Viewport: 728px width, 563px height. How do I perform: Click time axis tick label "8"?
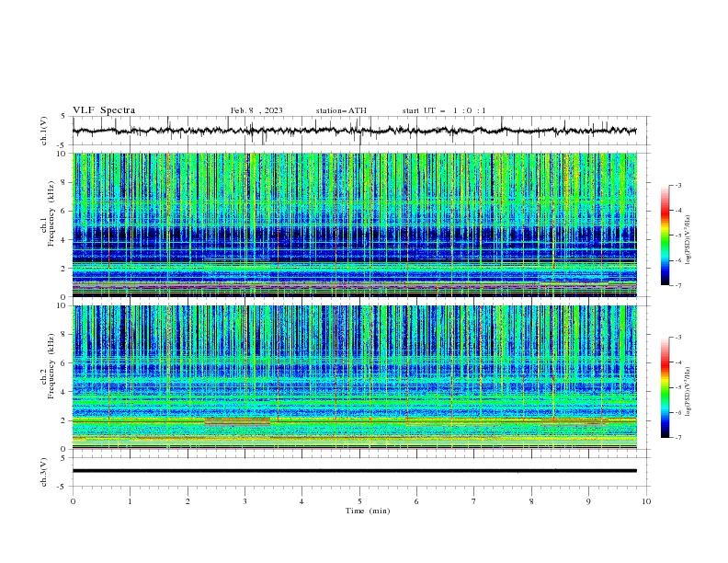pyautogui.click(x=531, y=501)
